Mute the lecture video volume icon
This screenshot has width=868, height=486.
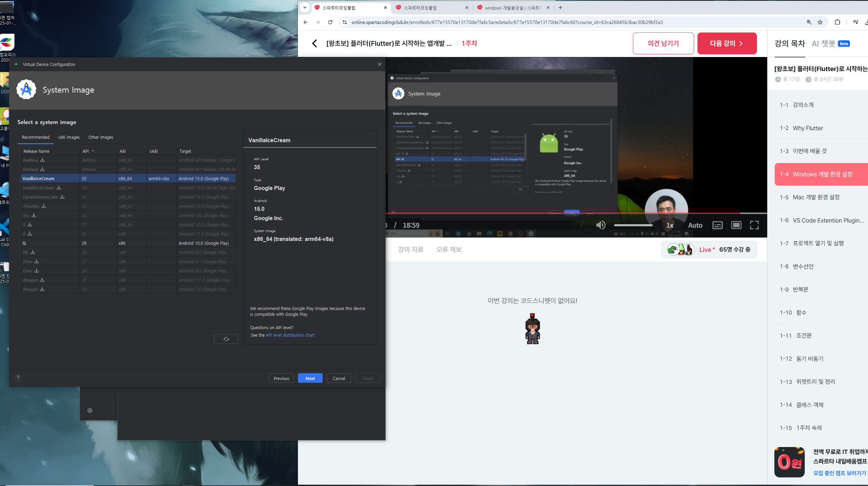[601, 225]
